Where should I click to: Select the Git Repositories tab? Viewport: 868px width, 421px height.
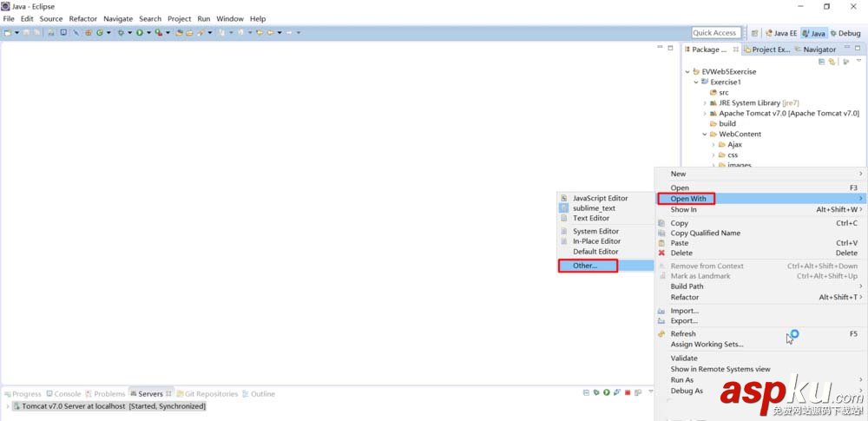point(207,394)
